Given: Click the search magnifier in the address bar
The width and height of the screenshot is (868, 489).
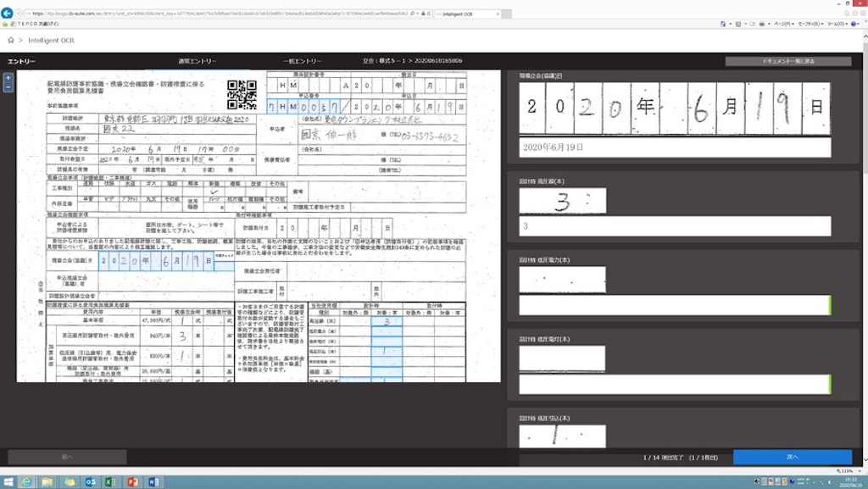Looking at the screenshot, I should tap(413, 14).
